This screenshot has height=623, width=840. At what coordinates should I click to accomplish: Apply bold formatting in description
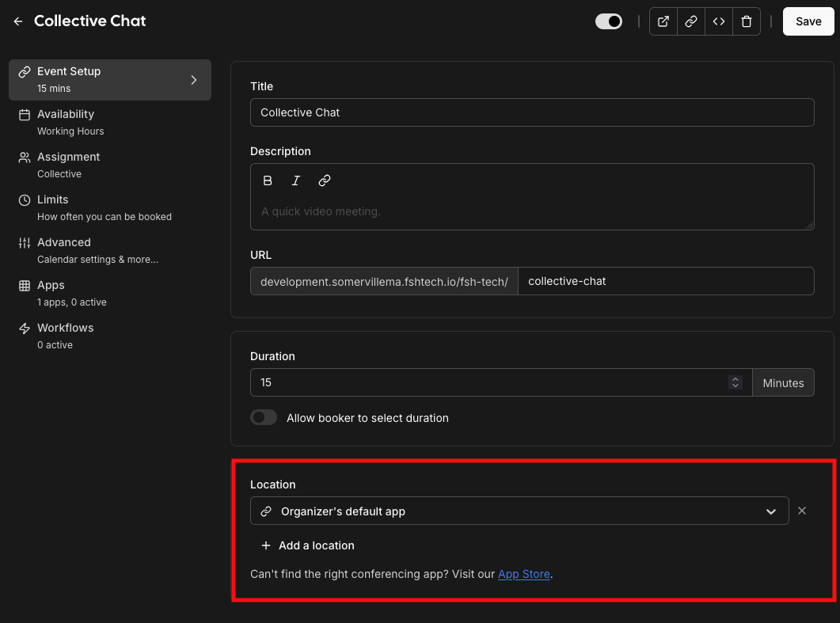(x=268, y=180)
